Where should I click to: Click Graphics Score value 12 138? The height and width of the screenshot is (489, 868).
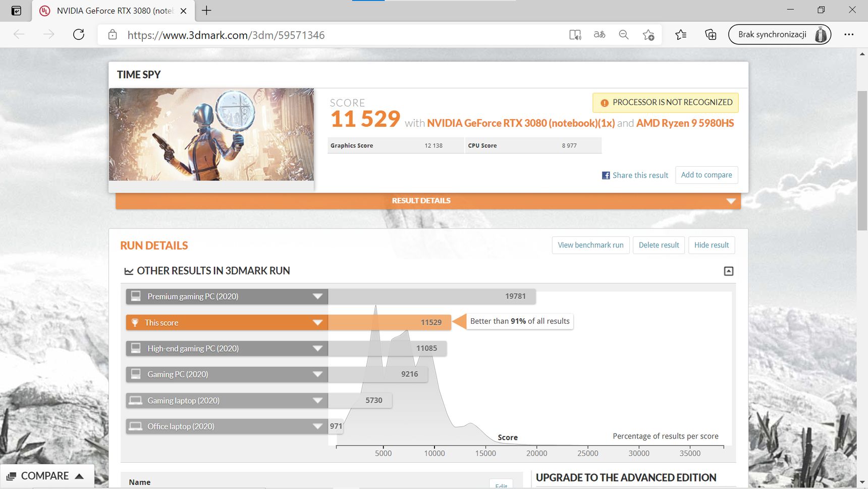tap(433, 145)
